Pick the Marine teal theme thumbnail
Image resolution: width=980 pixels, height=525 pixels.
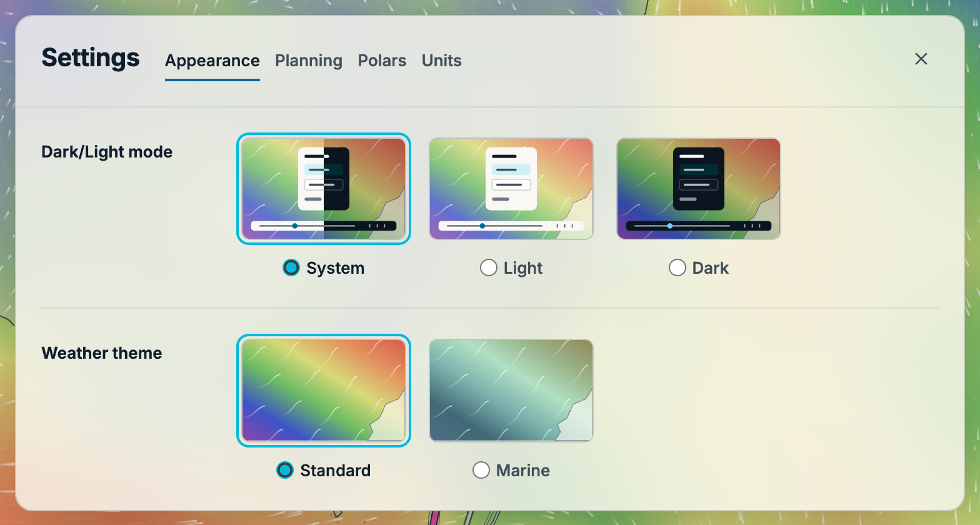point(511,391)
